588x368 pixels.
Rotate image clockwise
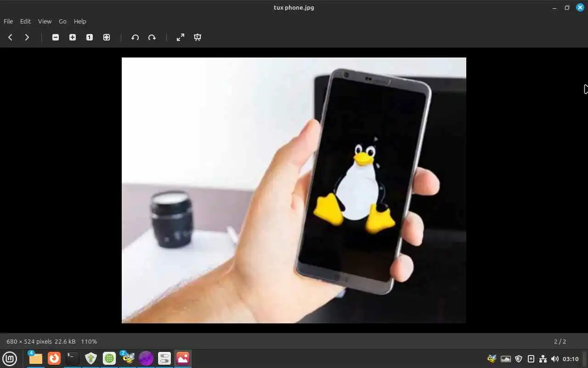click(x=152, y=37)
